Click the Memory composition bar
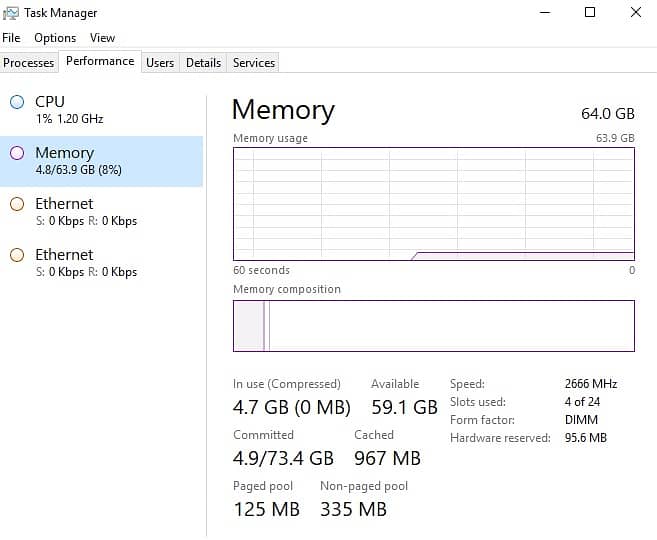This screenshot has height=540, width=657. pyautogui.click(x=434, y=326)
